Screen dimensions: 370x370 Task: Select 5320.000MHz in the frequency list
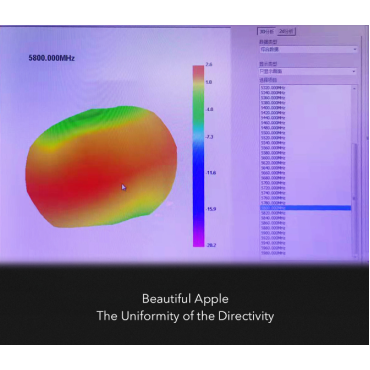click(273, 88)
